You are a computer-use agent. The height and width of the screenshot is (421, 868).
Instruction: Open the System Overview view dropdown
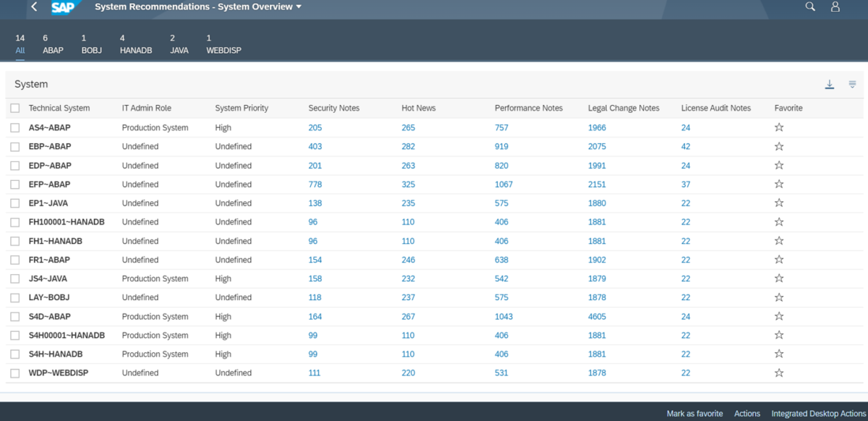tap(297, 6)
